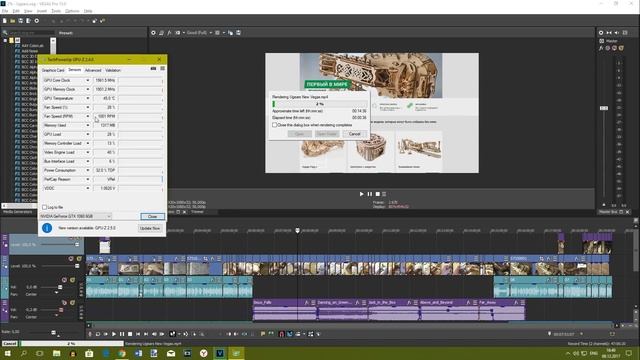The width and height of the screenshot is (640, 360).
Task: Click the external monitor preview icon
Action: tap(161, 33)
